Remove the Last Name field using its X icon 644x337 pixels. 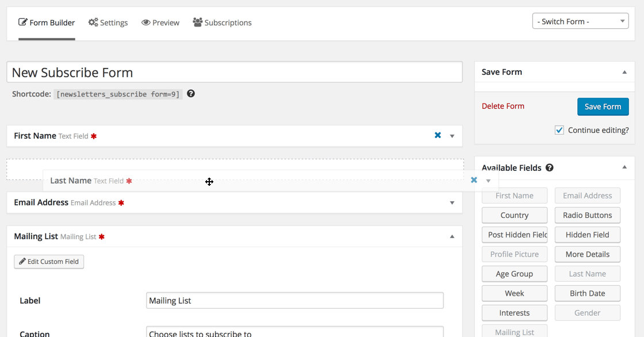pos(474,179)
